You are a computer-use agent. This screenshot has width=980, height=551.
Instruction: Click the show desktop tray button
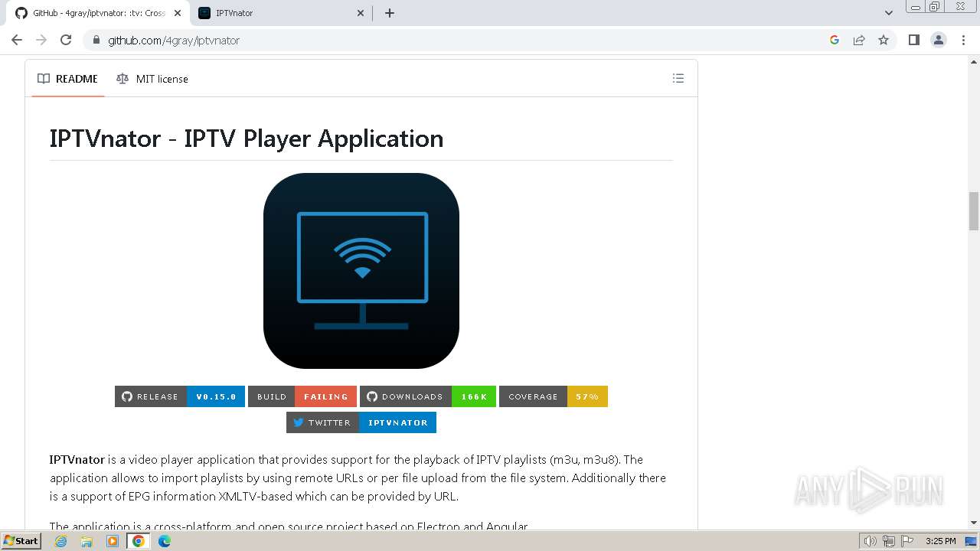(972, 541)
